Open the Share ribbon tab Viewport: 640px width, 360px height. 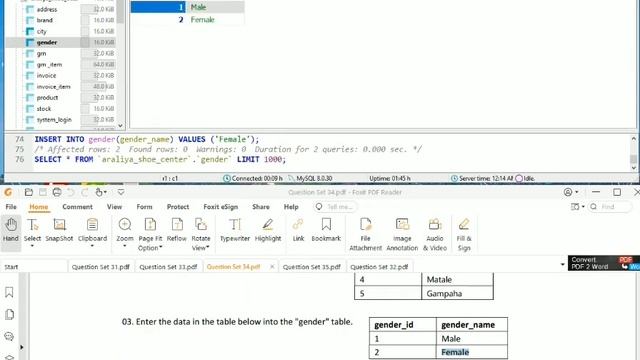click(261, 207)
